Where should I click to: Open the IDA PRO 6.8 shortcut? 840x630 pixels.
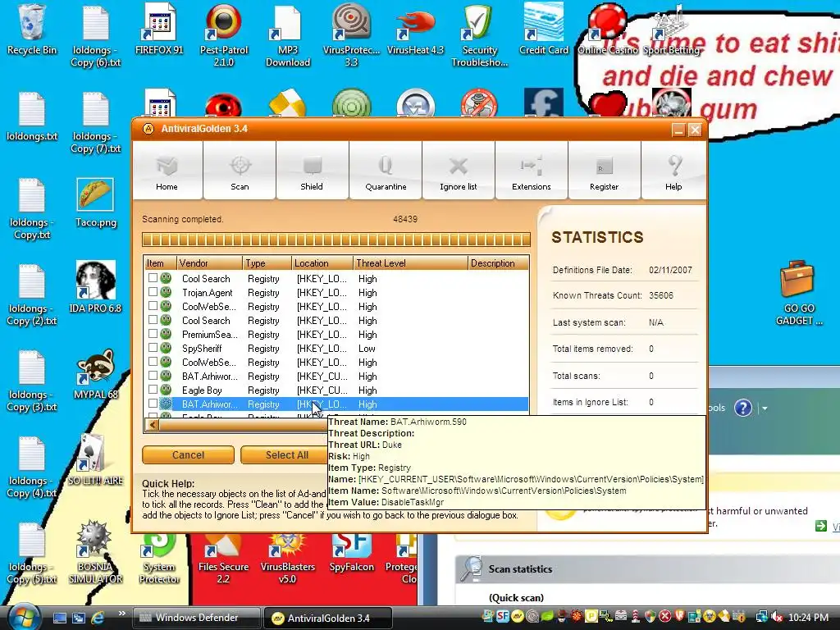coord(95,286)
